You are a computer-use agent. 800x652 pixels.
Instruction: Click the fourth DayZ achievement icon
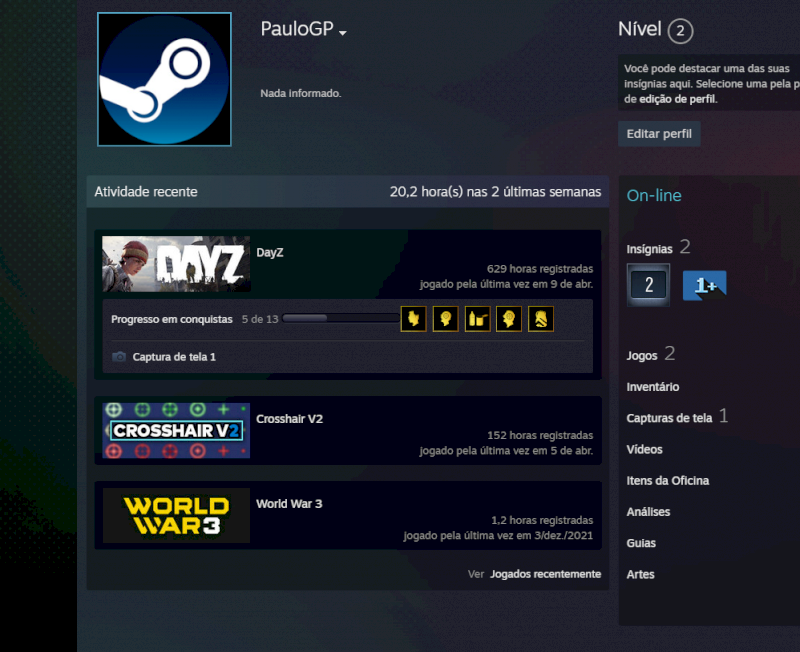(509, 319)
